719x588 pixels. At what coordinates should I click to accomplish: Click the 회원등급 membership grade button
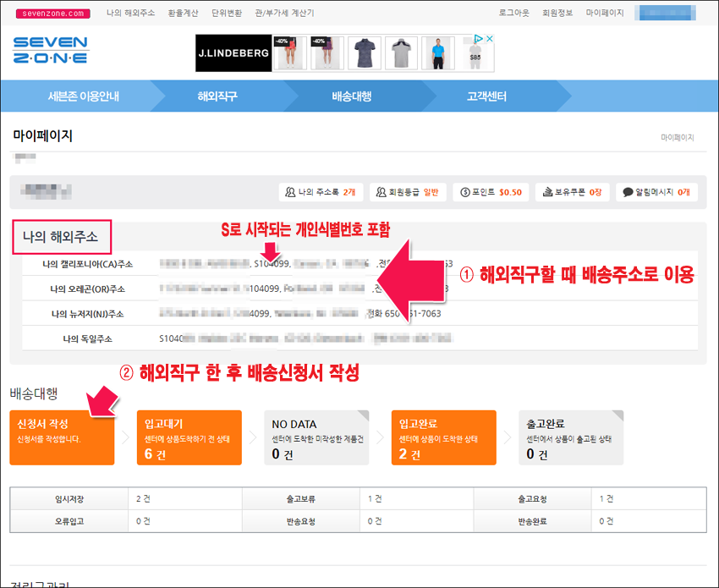(409, 192)
